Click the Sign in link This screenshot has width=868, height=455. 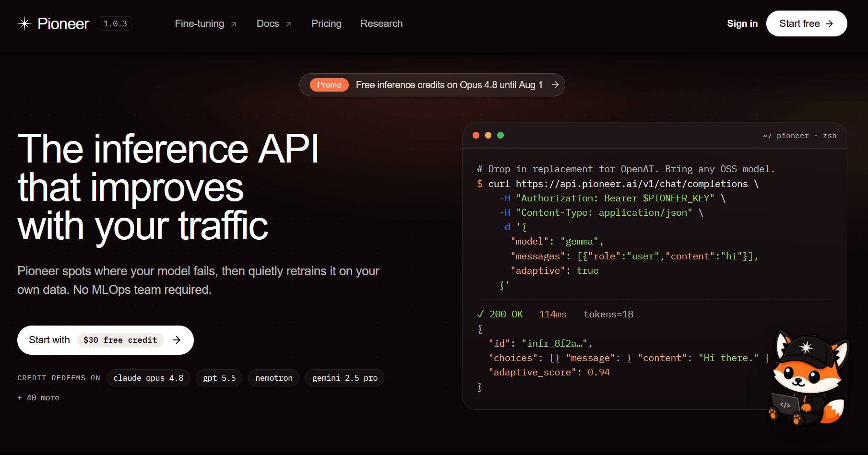742,23
